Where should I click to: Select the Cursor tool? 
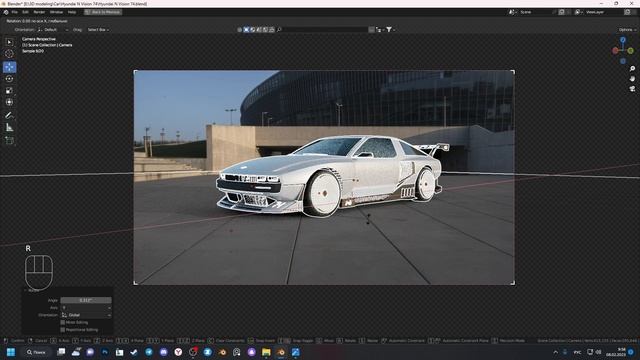coord(9,53)
